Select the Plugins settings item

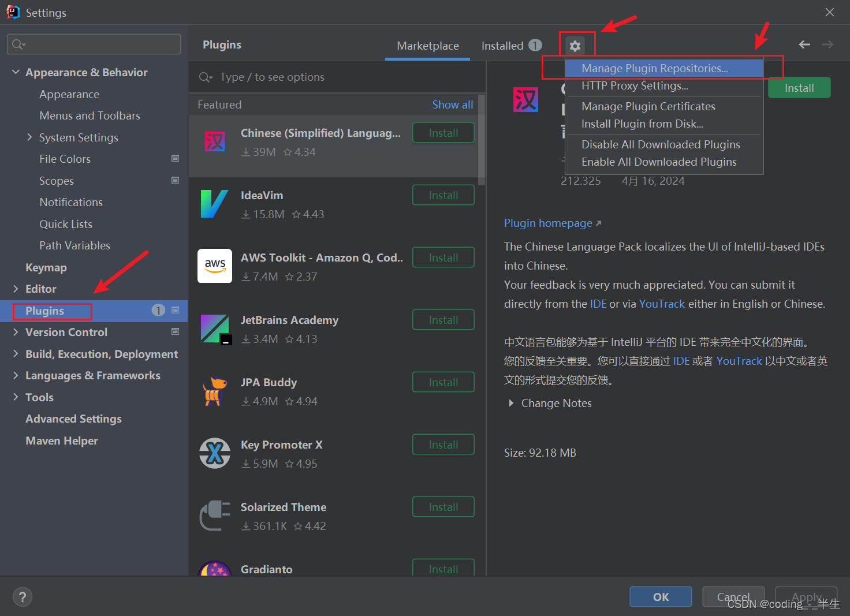94,311
